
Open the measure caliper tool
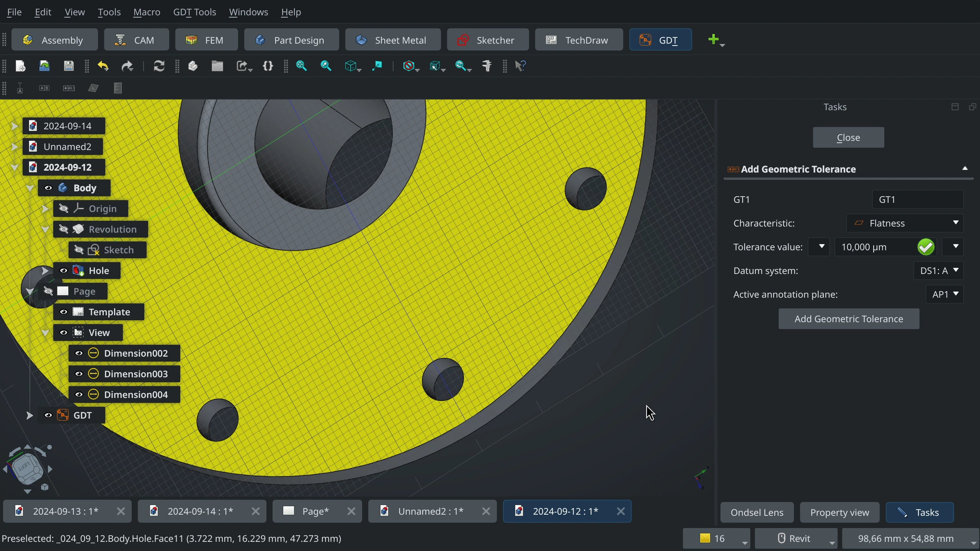coord(487,66)
